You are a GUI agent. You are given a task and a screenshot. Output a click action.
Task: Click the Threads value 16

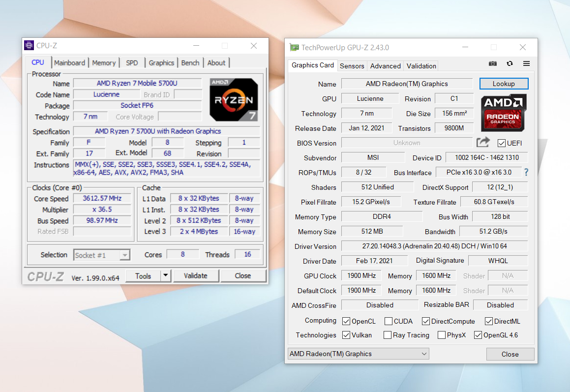tap(247, 254)
